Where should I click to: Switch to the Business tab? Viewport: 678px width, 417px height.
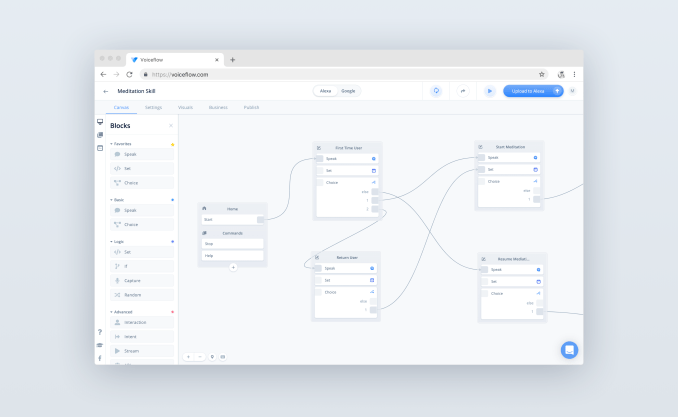coord(218,107)
